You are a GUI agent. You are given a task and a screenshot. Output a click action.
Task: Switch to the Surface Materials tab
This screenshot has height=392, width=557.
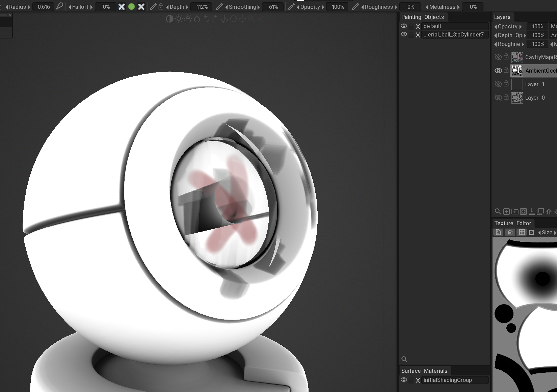tap(424, 371)
